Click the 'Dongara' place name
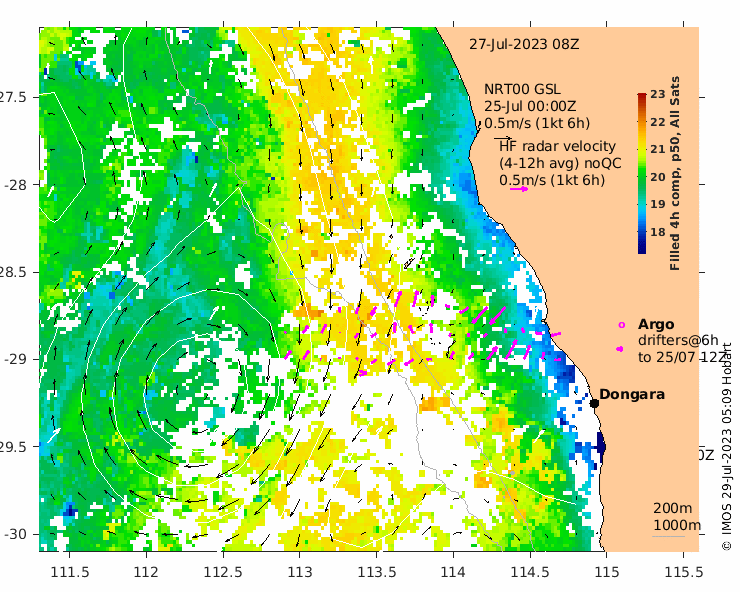Viewport: 740px width, 592px height. coord(632,394)
